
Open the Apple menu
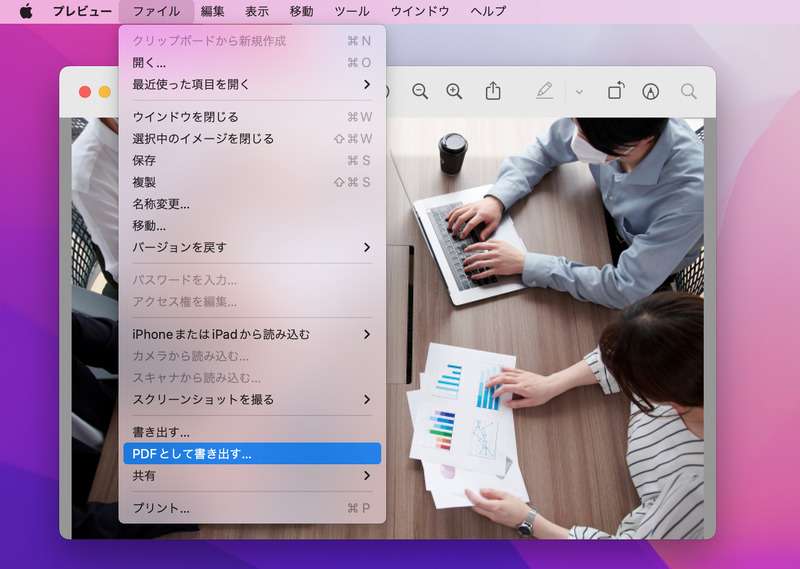(26, 11)
